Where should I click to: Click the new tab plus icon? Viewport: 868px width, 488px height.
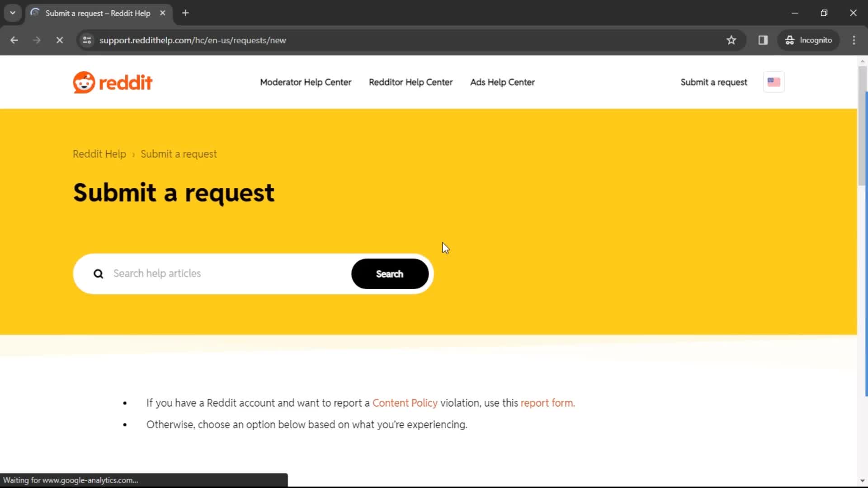point(185,13)
